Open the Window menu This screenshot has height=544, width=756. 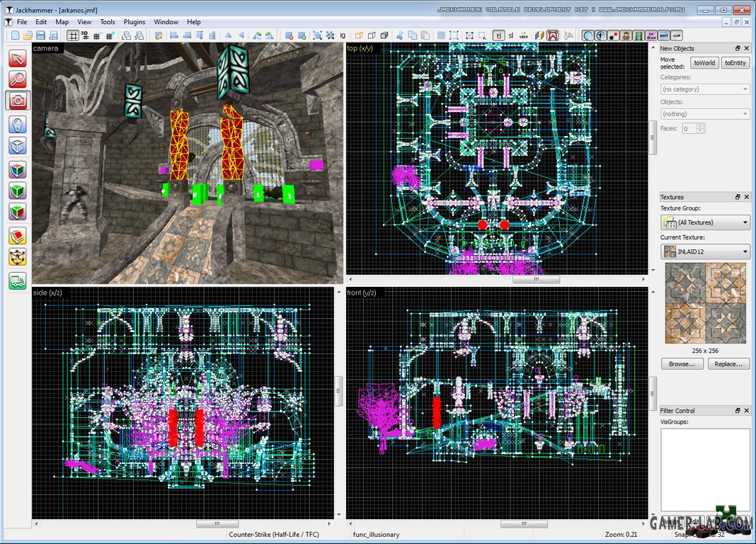click(x=166, y=22)
